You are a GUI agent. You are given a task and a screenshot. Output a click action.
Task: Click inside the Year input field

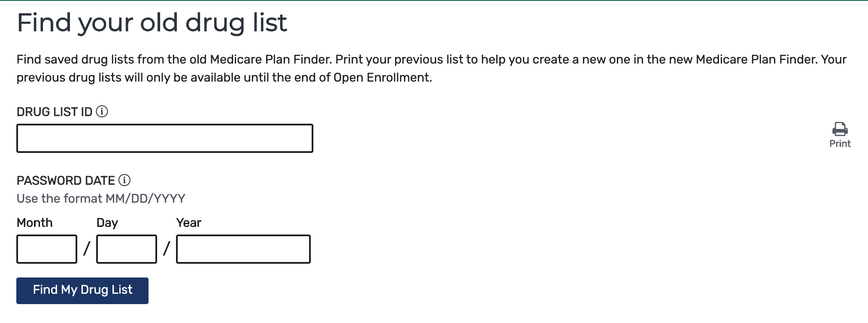click(243, 249)
